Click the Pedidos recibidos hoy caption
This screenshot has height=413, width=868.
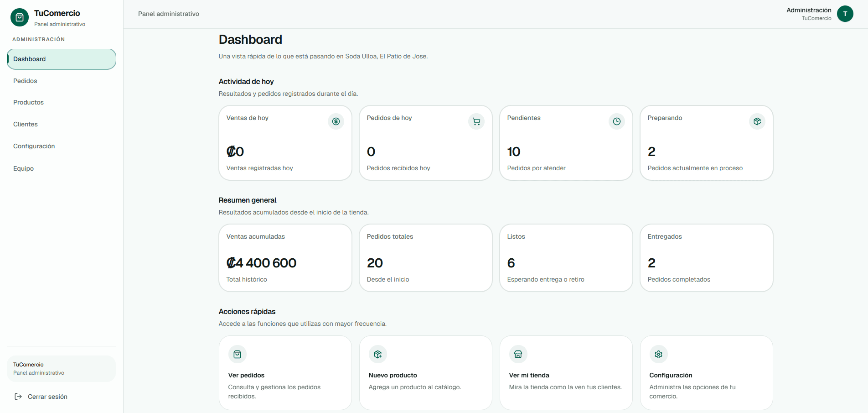click(x=398, y=168)
